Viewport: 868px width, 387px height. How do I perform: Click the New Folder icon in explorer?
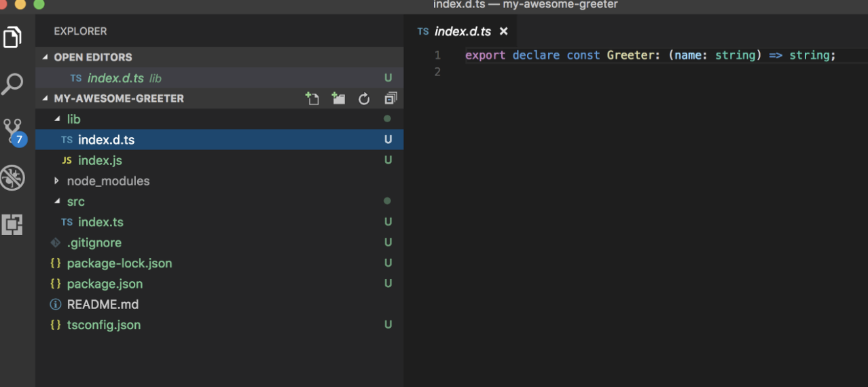[x=338, y=98]
